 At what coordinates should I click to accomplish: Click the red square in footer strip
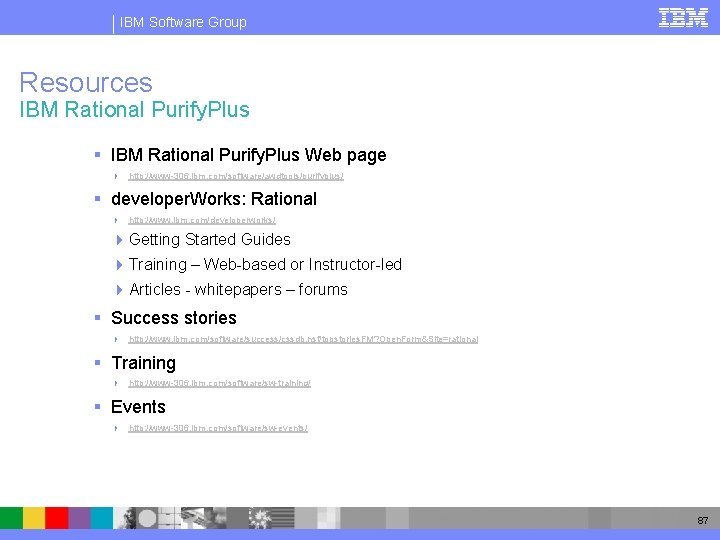point(56,518)
